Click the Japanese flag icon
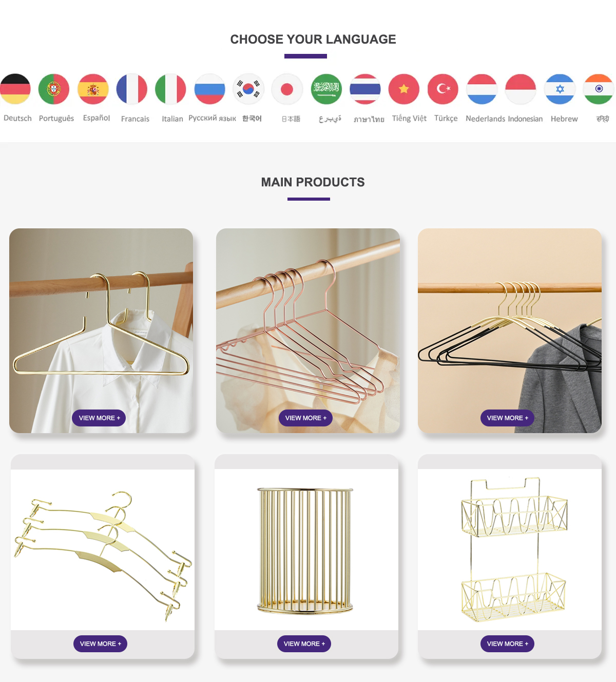This screenshot has height=682, width=616. click(287, 89)
